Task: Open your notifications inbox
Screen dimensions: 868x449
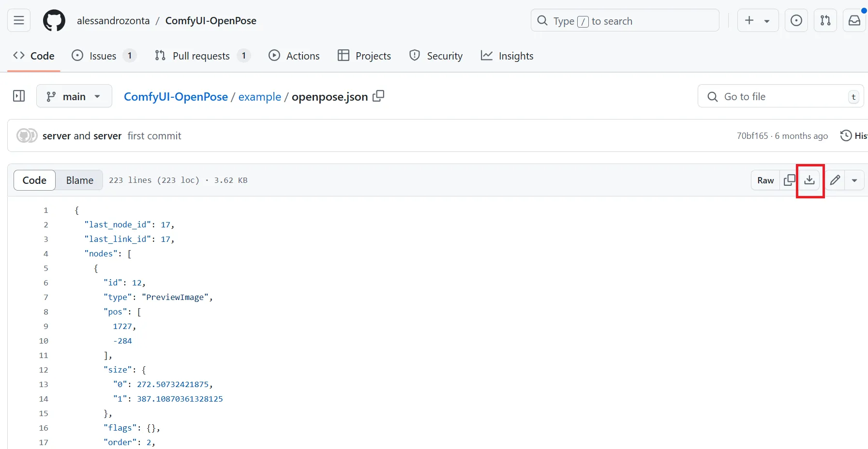Action: coord(854,20)
